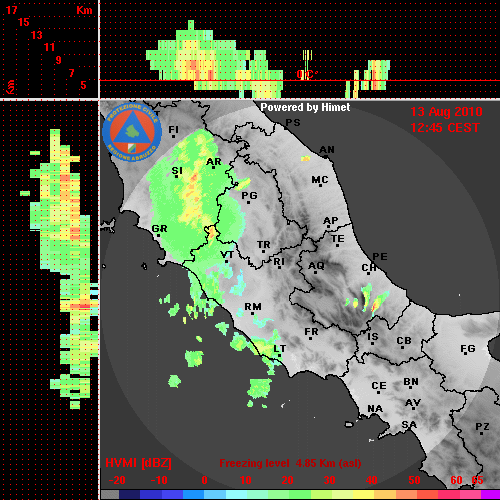The height and width of the screenshot is (500, 500).
Task: Click the 50 value on the dBZ scale
Action: coord(414,480)
